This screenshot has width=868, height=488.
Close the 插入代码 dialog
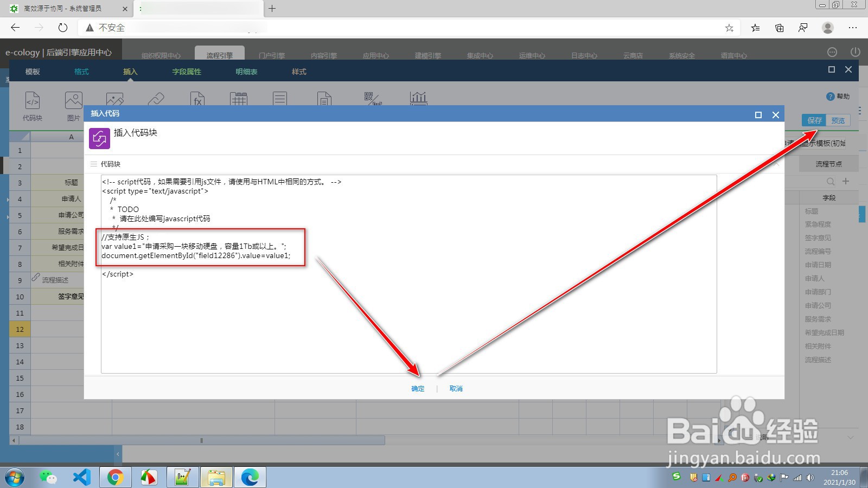[x=776, y=114]
